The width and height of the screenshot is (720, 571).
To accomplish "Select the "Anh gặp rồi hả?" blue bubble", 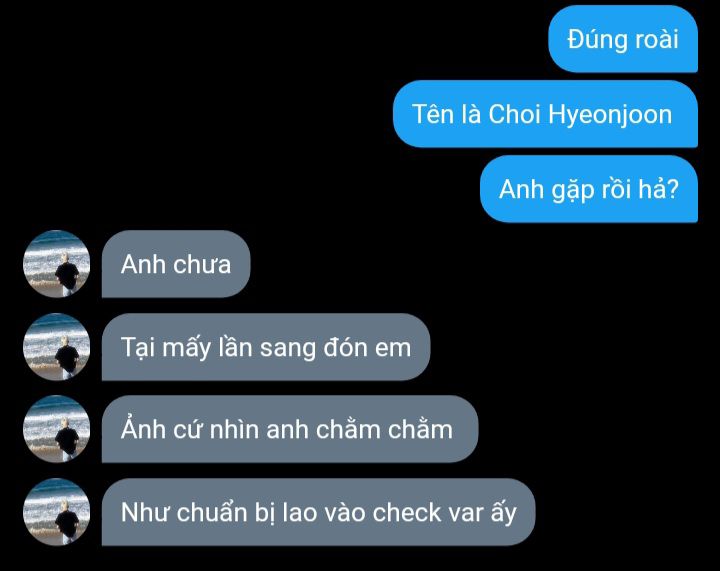I will (589, 189).
